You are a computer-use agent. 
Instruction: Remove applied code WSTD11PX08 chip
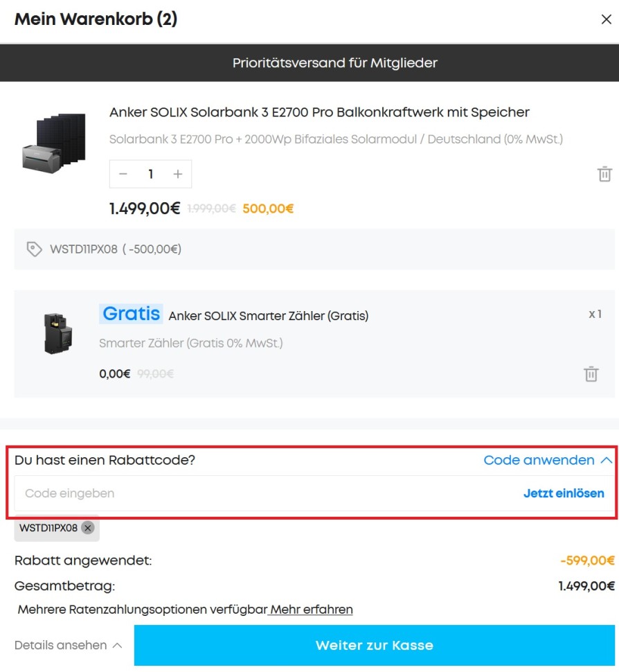click(x=87, y=528)
